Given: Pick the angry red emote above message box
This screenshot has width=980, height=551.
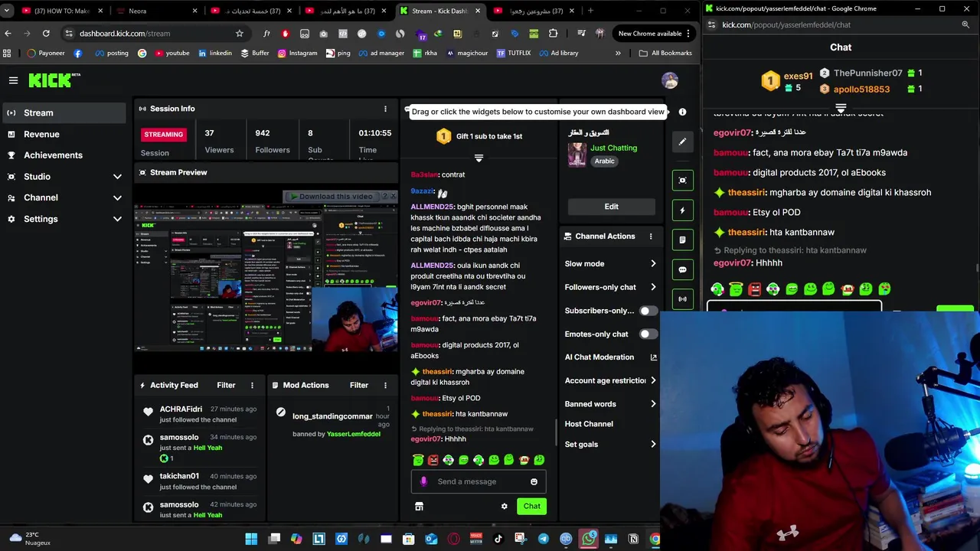Looking at the screenshot, I should 433,460.
